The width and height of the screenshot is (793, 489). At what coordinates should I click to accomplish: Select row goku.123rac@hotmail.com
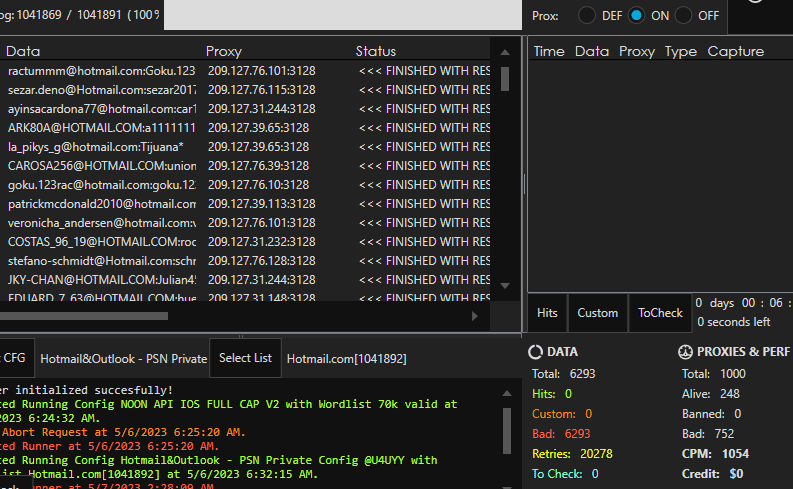point(245,185)
